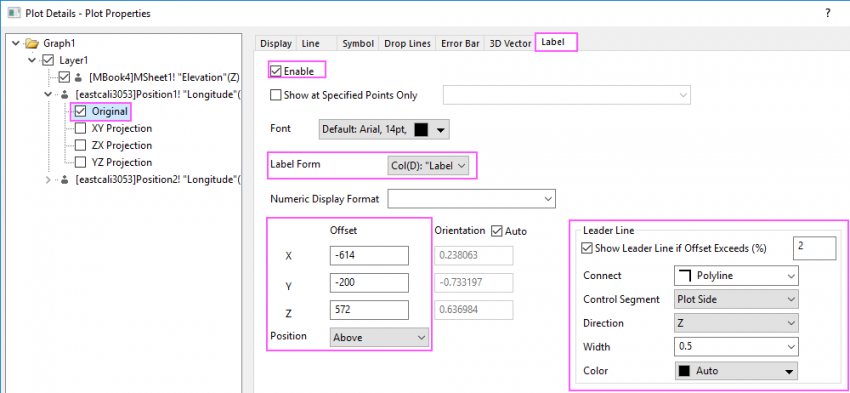
Task: Select the Elevation(Z) plot row
Action: [x=164, y=78]
